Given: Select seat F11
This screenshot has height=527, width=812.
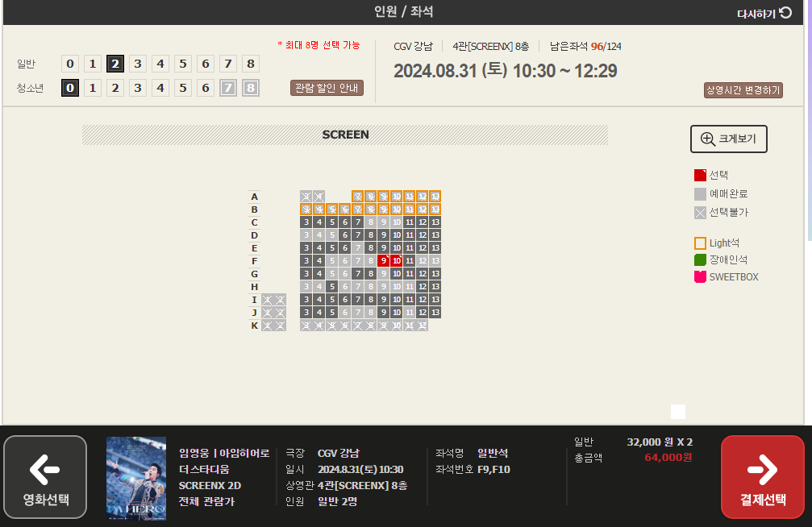Looking at the screenshot, I should 409,261.
